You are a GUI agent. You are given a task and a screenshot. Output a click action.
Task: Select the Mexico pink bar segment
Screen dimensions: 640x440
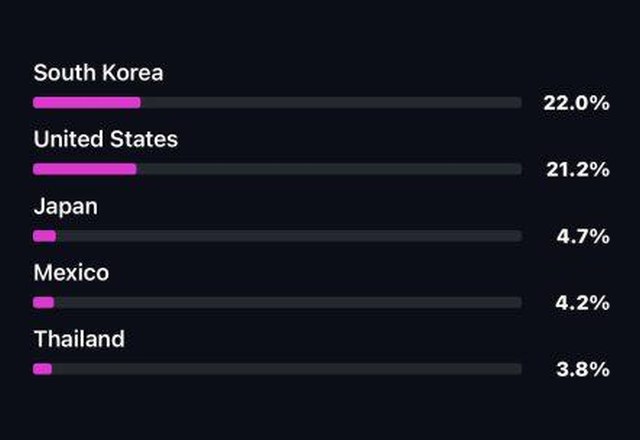point(44,302)
